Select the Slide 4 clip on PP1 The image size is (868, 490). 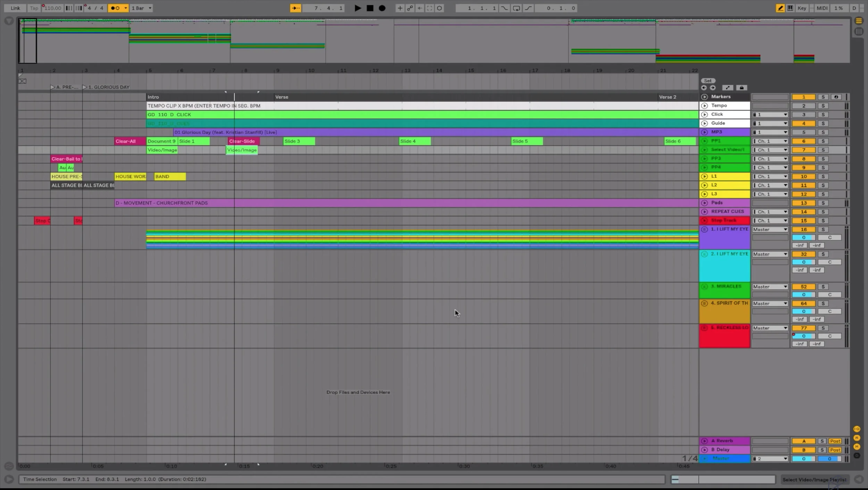[x=415, y=141]
